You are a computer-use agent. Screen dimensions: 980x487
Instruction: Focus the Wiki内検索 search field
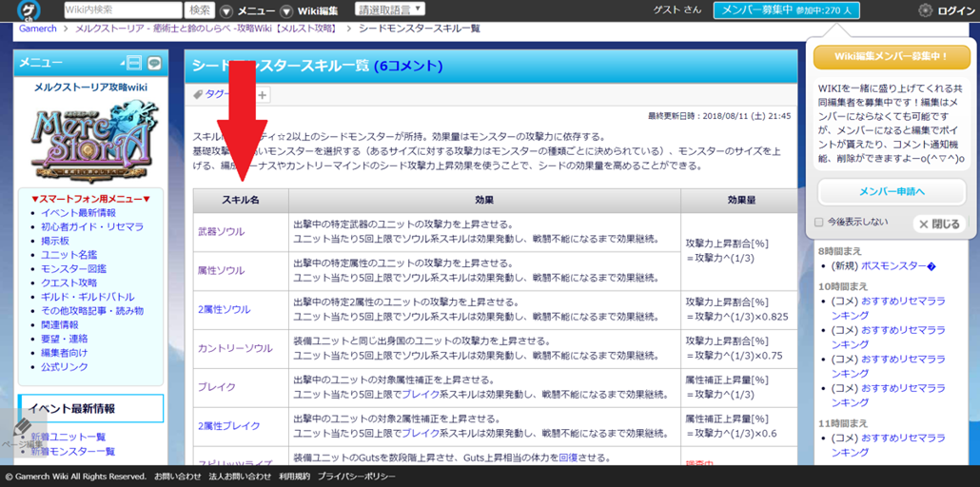click(x=123, y=10)
